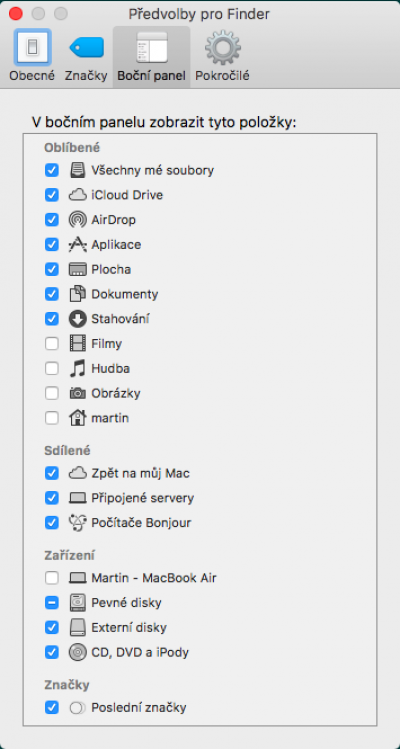400x749 pixels.
Task: Disable the CD, DVD a iPody checkbox
Action: click(52, 652)
